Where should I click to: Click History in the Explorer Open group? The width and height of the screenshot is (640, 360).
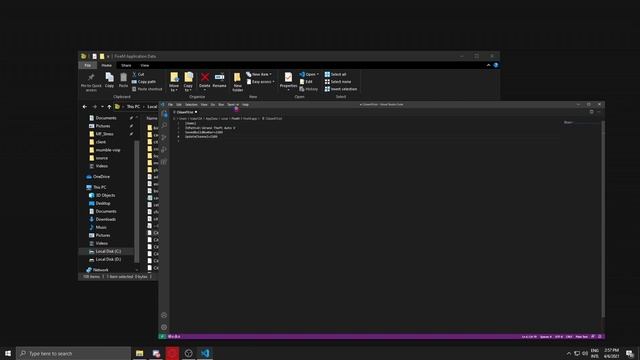(309, 89)
